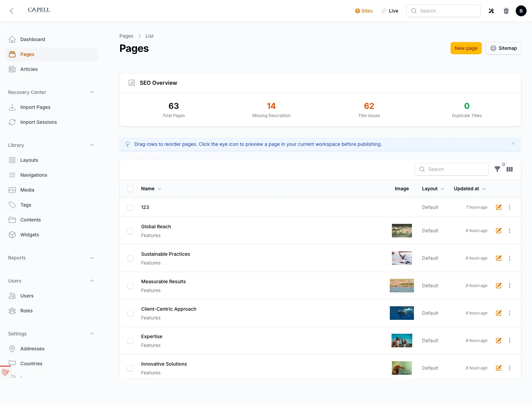Edit the Client-Centric Approach page
Image resolution: width=532 pixels, height=407 pixels.
[499, 313]
